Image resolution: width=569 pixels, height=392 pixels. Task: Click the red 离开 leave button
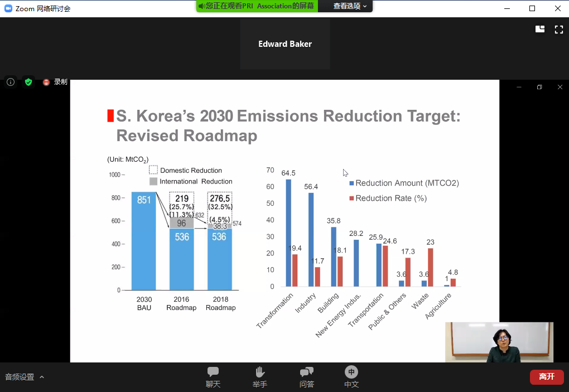tap(546, 377)
